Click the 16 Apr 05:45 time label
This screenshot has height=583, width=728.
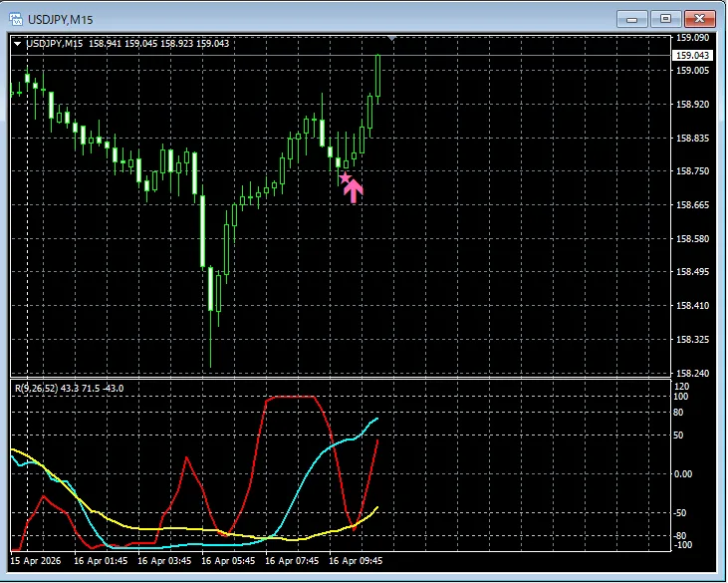pos(228,561)
